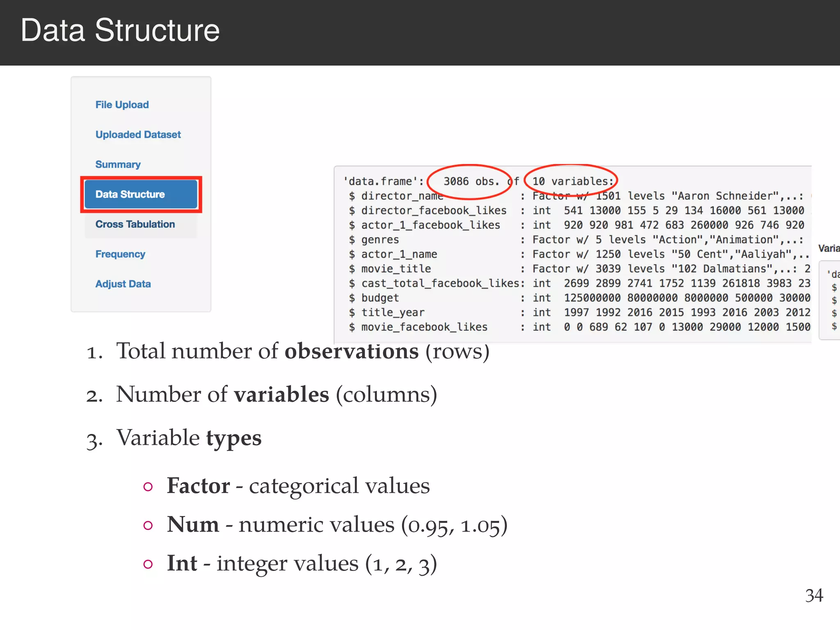Select the director_name variable row
This screenshot has width=840, height=630.
coord(579,196)
